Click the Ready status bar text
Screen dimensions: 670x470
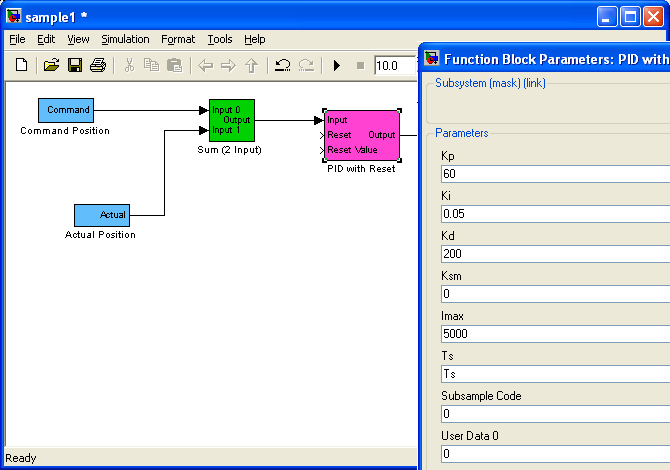pos(21,458)
